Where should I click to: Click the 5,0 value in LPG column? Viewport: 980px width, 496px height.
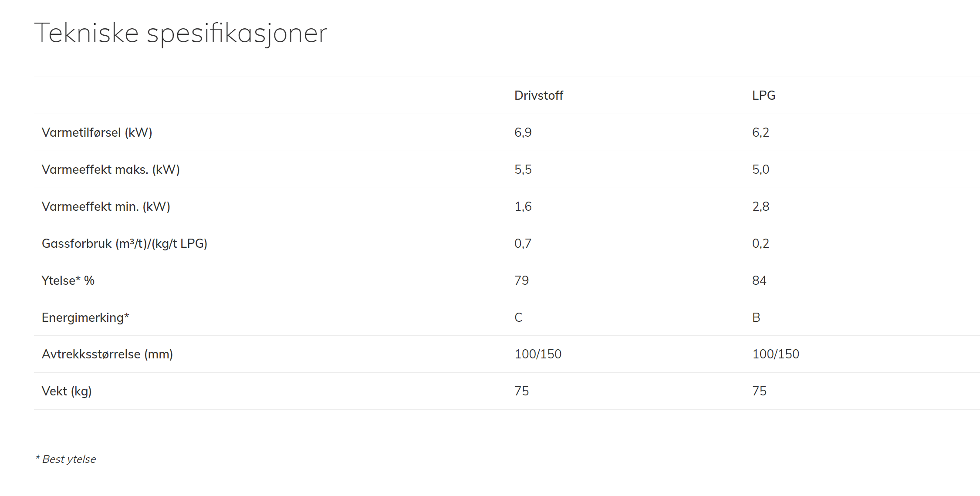[x=760, y=169]
